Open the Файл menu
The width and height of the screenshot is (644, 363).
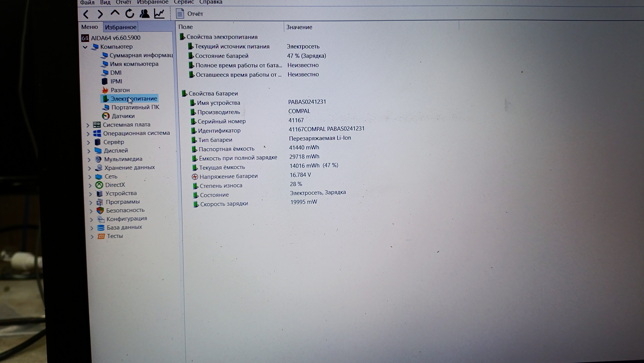tap(87, 3)
